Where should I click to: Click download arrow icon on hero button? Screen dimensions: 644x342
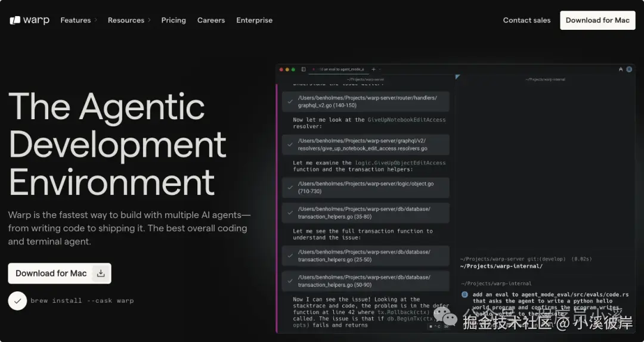pyautogui.click(x=101, y=273)
